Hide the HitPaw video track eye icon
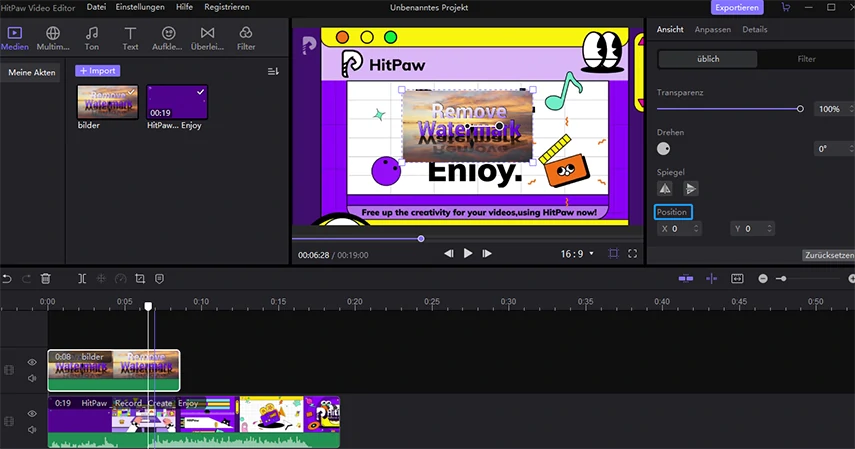 coord(32,414)
